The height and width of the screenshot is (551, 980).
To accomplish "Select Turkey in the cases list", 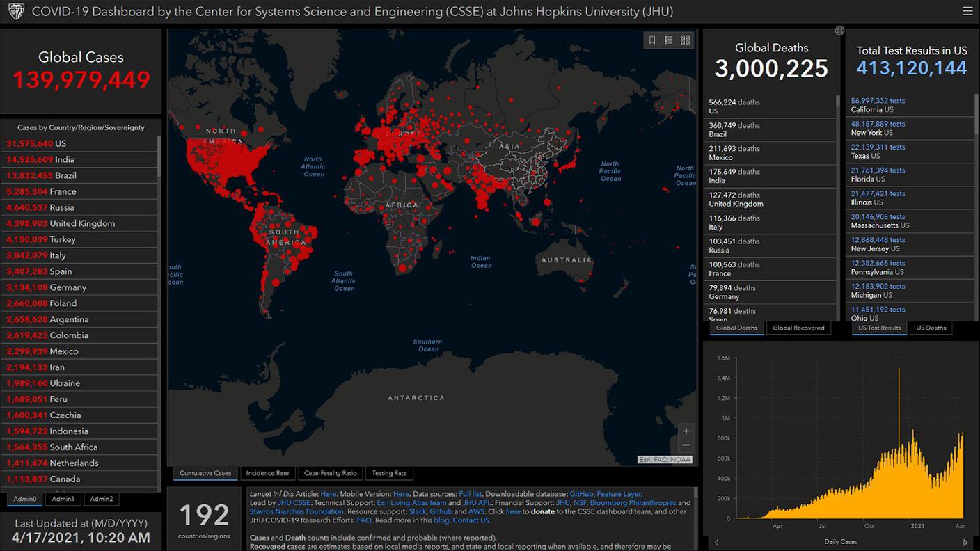I will tap(79, 239).
